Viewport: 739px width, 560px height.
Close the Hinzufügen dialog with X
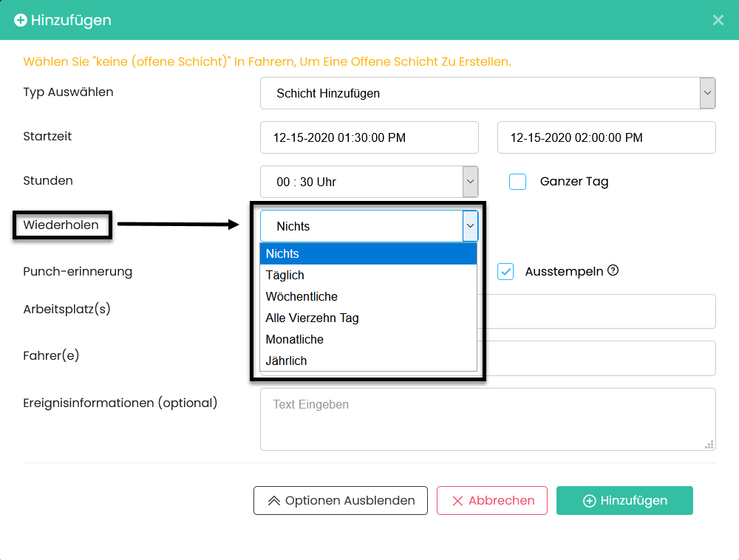coord(718,20)
